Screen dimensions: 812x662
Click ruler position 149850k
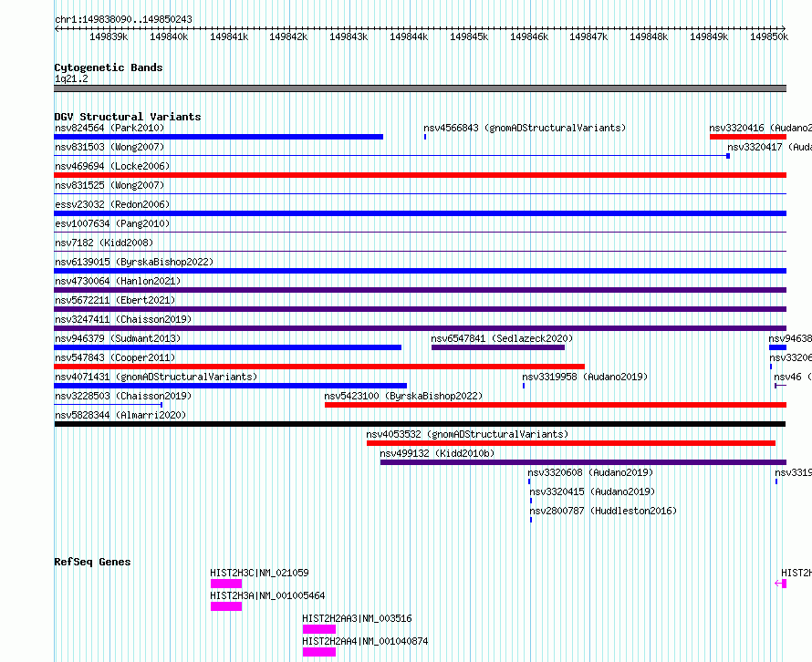click(x=769, y=36)
